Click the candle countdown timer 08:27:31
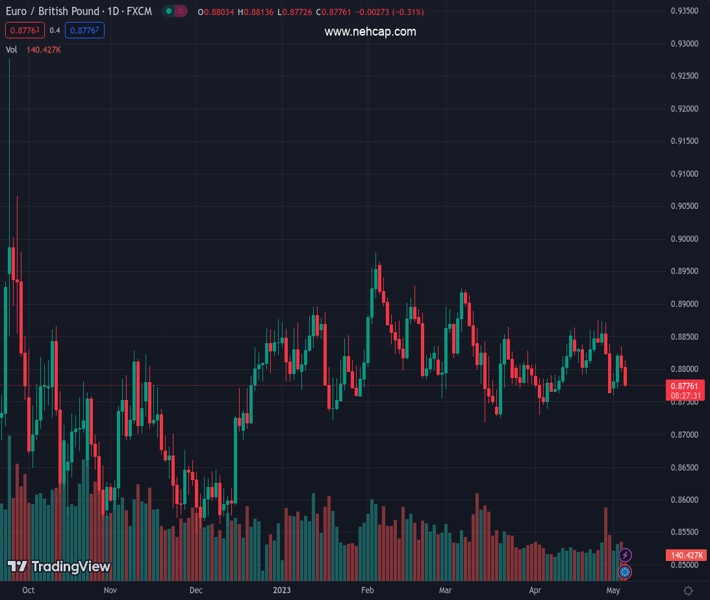Image resolution: width=710 pixels, height=600 pixels. click(x=686, y=396)
